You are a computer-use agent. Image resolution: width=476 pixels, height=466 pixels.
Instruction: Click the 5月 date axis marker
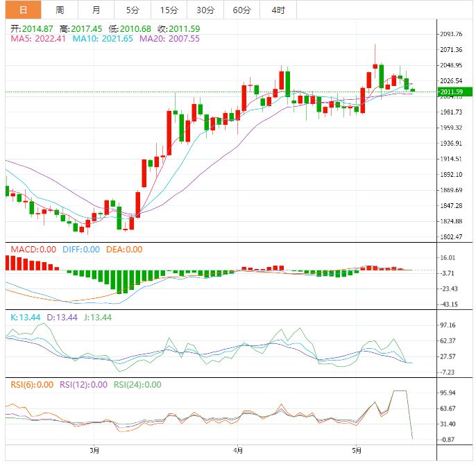coord(356,450)
